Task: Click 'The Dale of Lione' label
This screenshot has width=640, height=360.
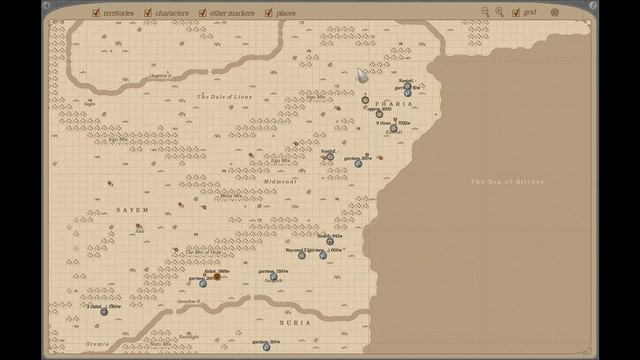Action: click(224, 97)
